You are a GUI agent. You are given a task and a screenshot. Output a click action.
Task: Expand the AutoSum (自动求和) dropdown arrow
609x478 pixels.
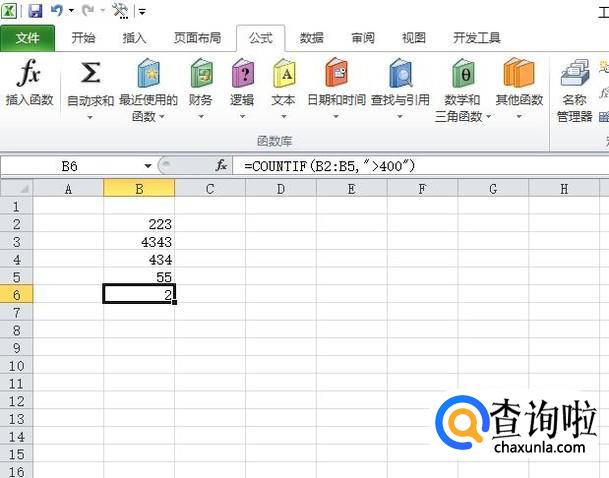tap(90, 117)
